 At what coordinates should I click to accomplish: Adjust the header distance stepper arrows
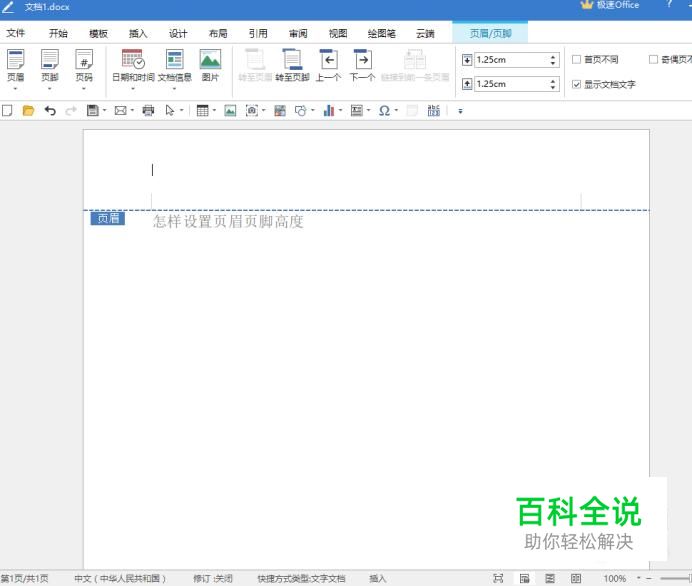pyautogui.click(x=553, y=60)
